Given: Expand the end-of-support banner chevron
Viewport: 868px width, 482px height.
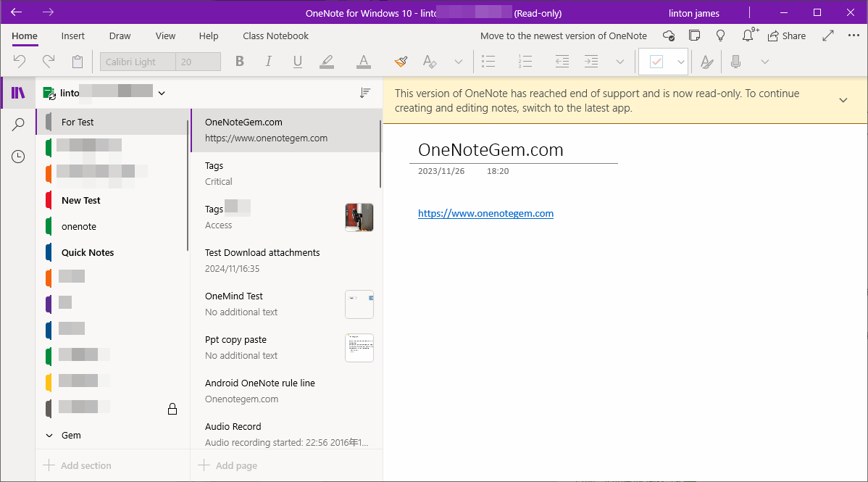Looking at the screenshot, I should (843, 100).
